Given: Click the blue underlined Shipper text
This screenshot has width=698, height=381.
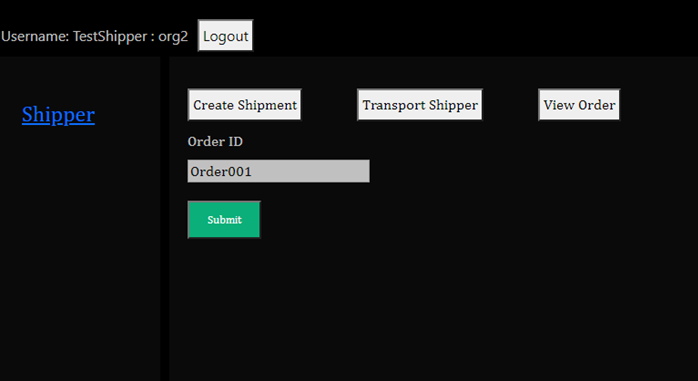Looking at the screenshot, I should 58,114.
